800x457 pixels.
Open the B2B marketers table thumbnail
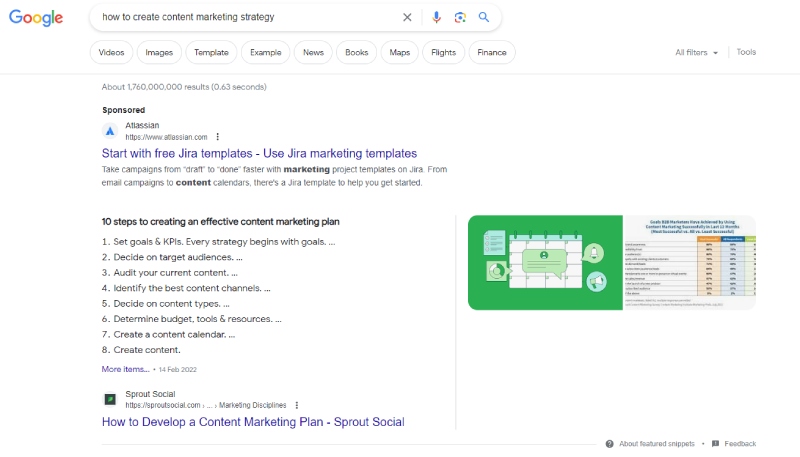(689, 263)
